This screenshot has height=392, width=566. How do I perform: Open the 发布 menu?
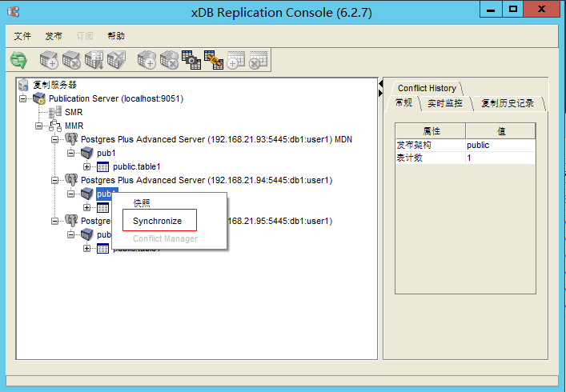(x=54, y=36)
